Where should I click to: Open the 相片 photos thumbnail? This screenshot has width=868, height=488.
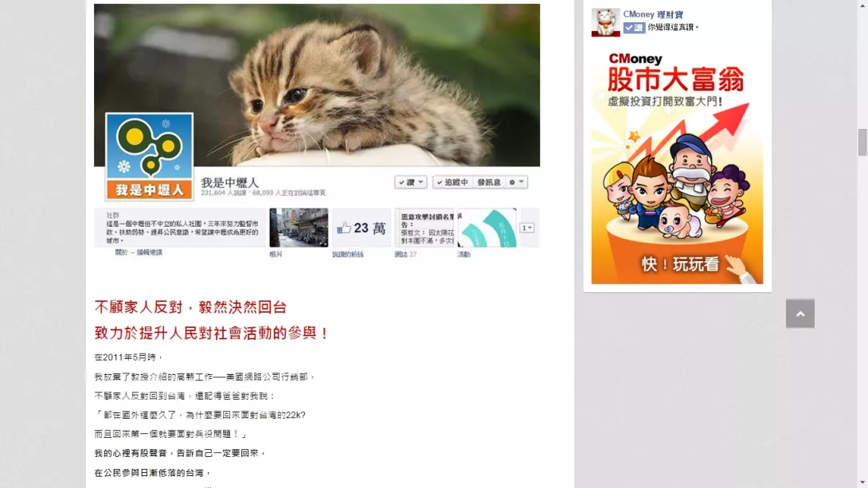(299, 228)
